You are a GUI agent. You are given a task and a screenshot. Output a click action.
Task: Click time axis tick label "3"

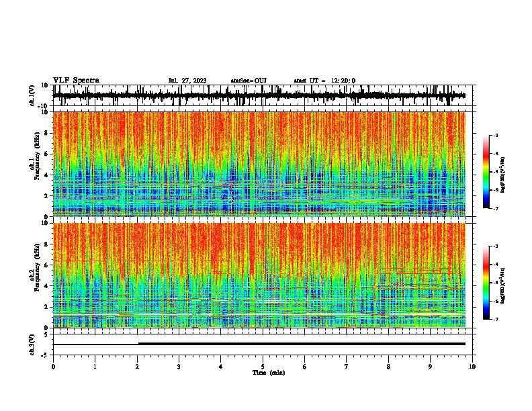[x=179, y=367]
